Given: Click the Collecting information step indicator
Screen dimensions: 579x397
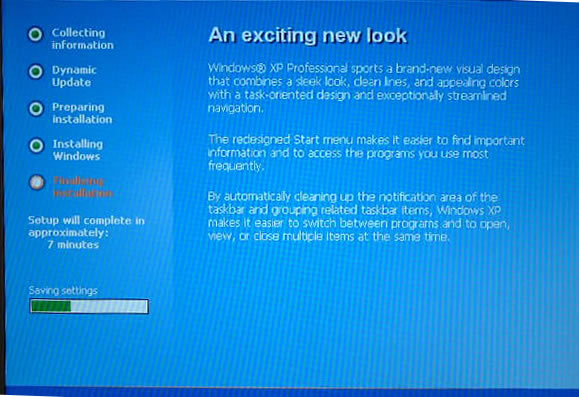Looking at the screenshot, I should tap(35, 35).
